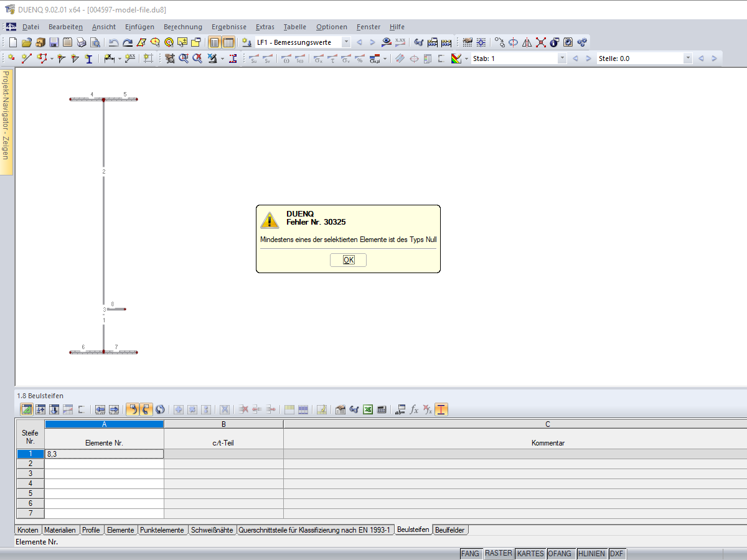This screenshot has width=747, height=560.
Task: Select row 2 header in Beulsteifen table
Action: [x=30, y=464]
